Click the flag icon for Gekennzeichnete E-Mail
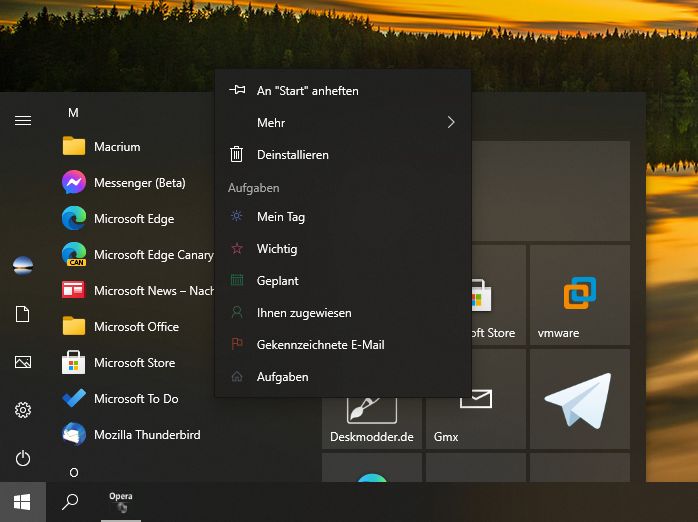 click(x=237, y=344)
